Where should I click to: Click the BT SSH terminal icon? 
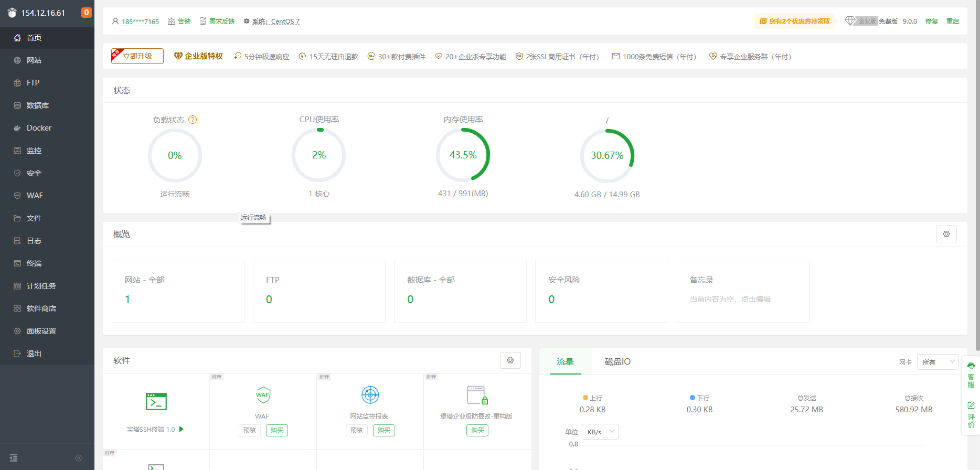coord(156,401)
